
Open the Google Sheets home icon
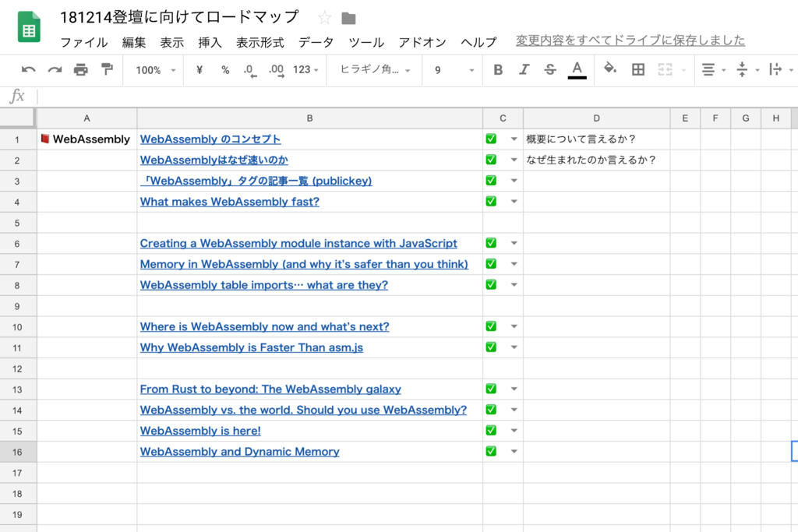pos(29,27)
